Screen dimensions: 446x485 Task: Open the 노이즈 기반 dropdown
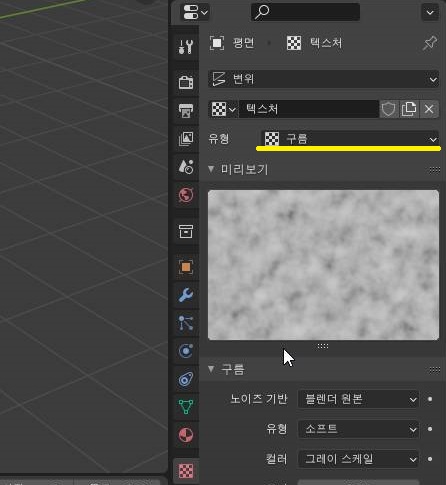(x=358, y=399)
